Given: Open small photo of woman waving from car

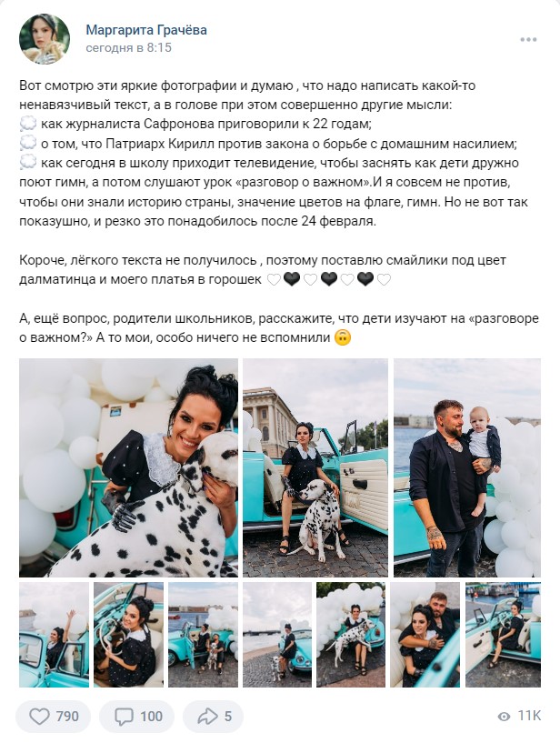Looking at the screenshot, I should (54, 635).
